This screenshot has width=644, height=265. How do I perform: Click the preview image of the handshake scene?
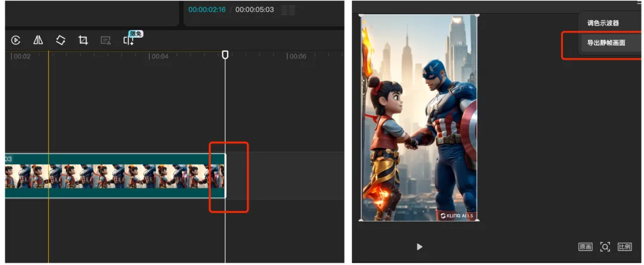pos(419,119)
